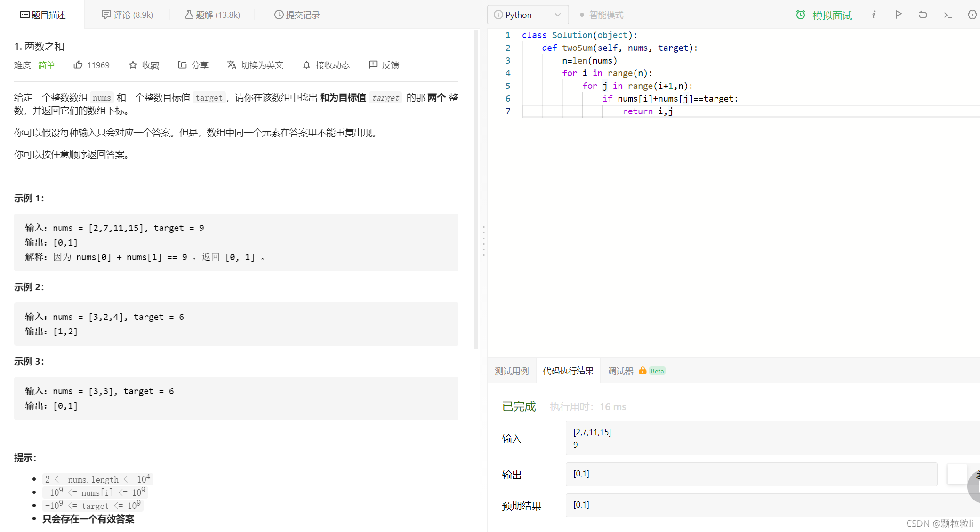The height and width of the screenshot is (532, 980).
Task: Click the share icon
Action: 182,65
